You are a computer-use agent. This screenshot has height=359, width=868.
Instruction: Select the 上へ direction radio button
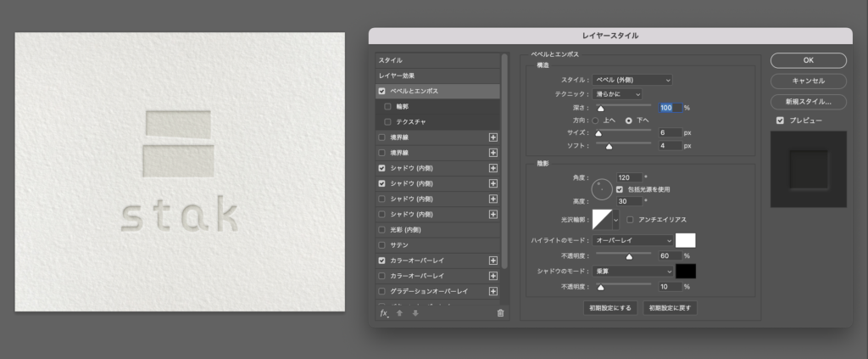tap(595, 121)
